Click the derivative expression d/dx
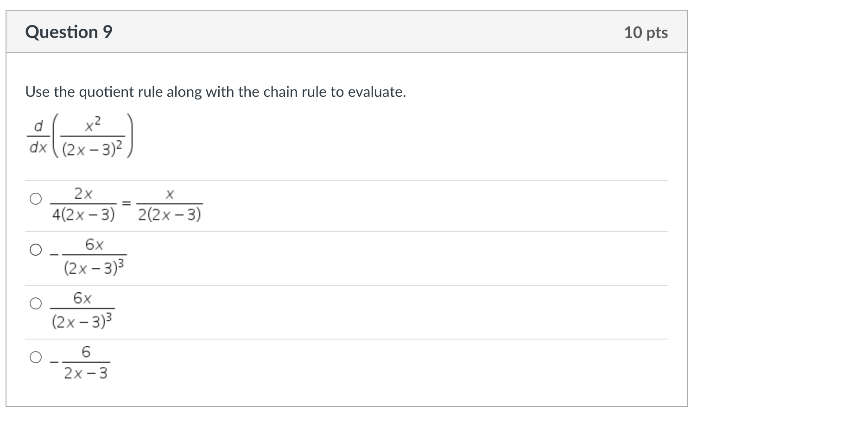Image resolution: width=868 pixels, height=422 pixels. click(x=38, y=136)
